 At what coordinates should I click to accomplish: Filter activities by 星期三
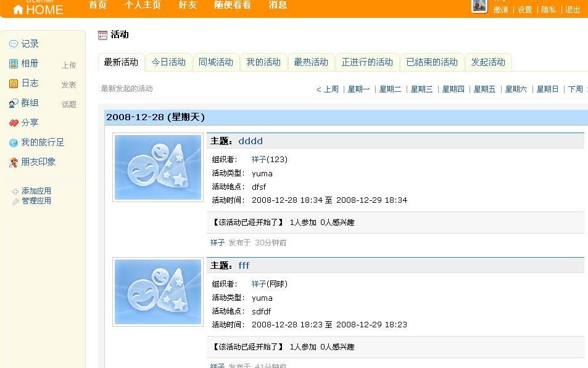[x=421, y=89]
